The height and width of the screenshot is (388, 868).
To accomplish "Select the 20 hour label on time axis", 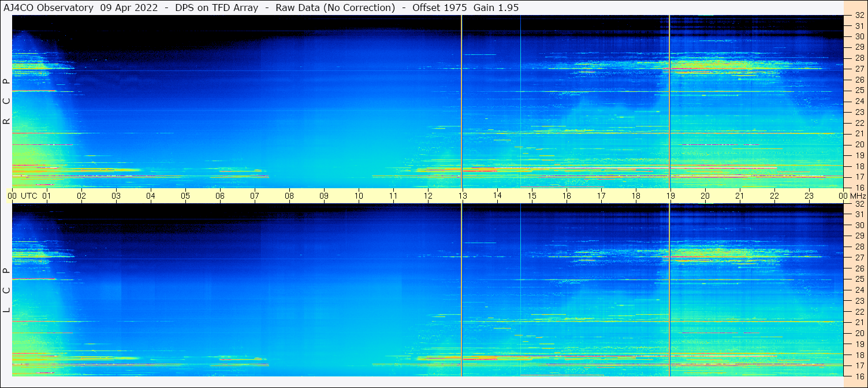I will coord(705,196).
